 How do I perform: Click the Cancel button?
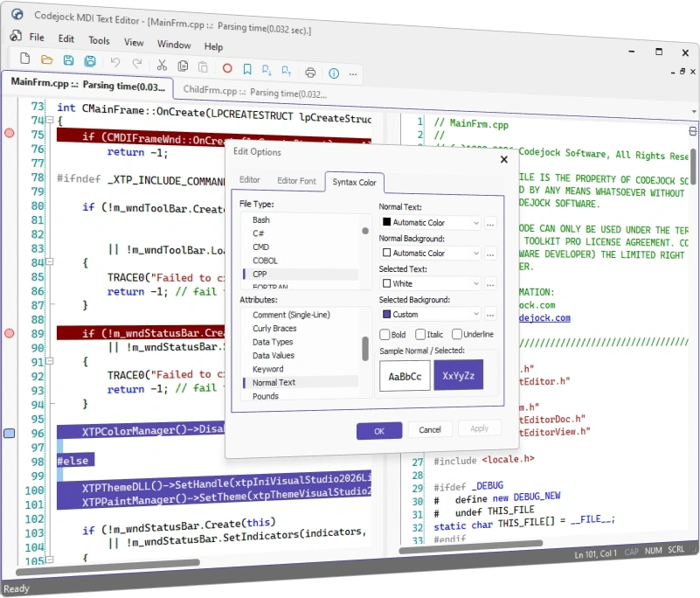(430, 429)
